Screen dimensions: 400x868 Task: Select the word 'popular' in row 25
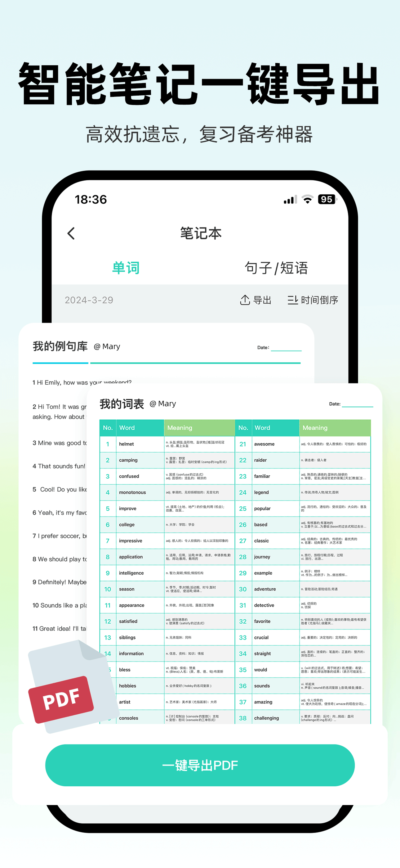tap(262, 509)
